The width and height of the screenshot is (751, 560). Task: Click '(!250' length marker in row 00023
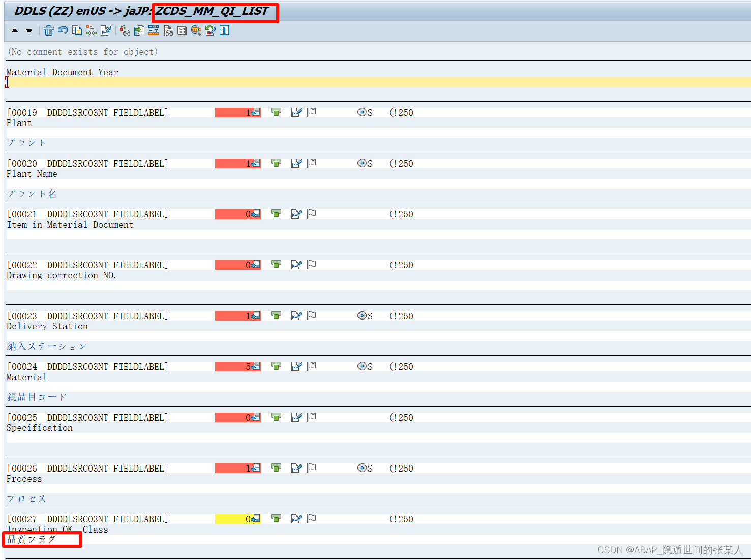pyautogui.click(x=401, y=316)
